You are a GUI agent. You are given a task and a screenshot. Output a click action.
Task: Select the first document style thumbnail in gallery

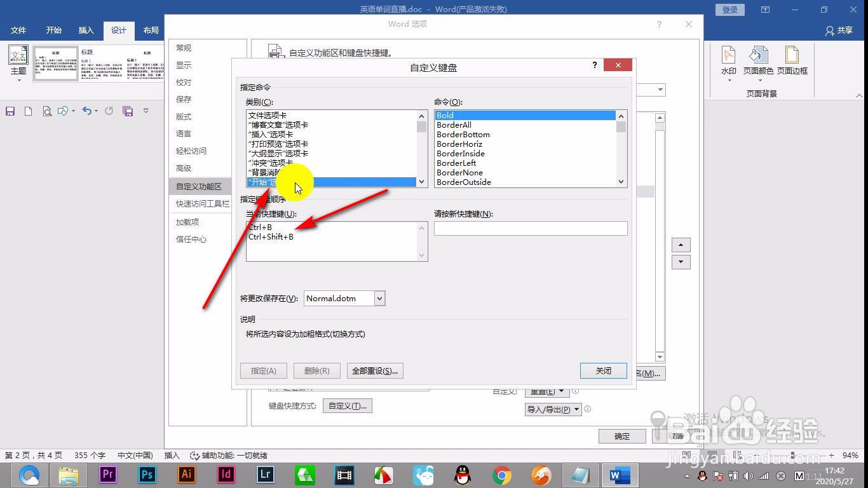click(x=56, y=64)
